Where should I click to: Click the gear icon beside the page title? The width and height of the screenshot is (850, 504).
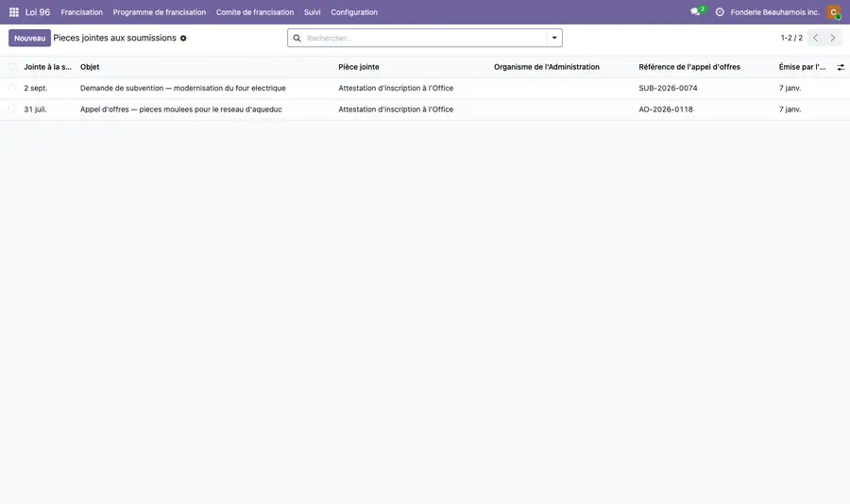183,39
